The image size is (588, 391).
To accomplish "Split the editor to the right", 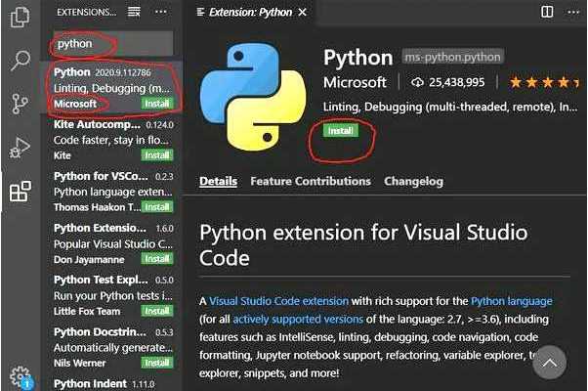I will point(547,12).
